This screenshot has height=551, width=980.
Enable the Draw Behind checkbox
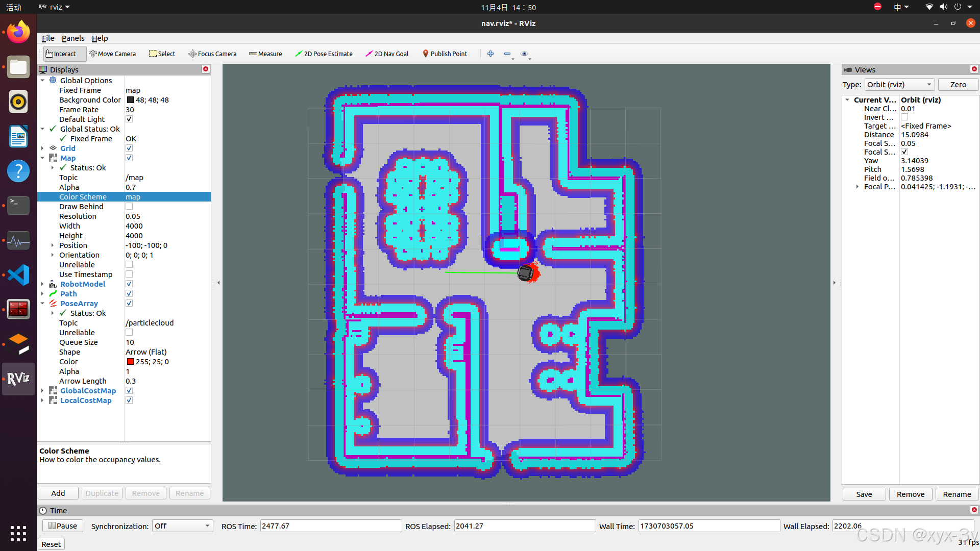[129, 207]
